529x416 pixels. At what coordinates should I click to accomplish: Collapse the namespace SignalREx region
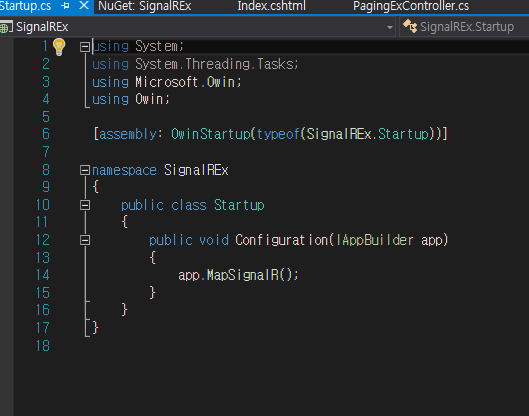click(85, 170)
